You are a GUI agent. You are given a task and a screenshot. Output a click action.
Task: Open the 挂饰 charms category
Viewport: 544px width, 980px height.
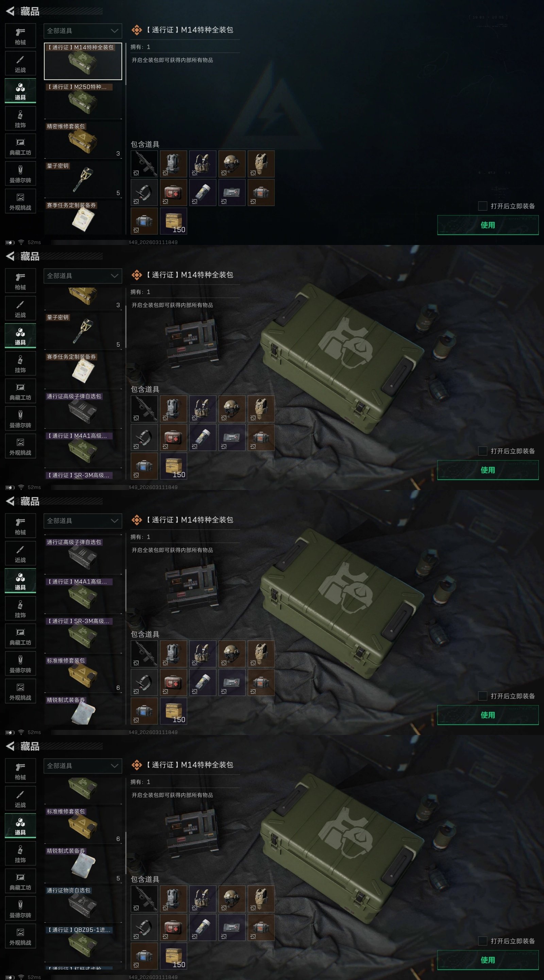(20, 119)
